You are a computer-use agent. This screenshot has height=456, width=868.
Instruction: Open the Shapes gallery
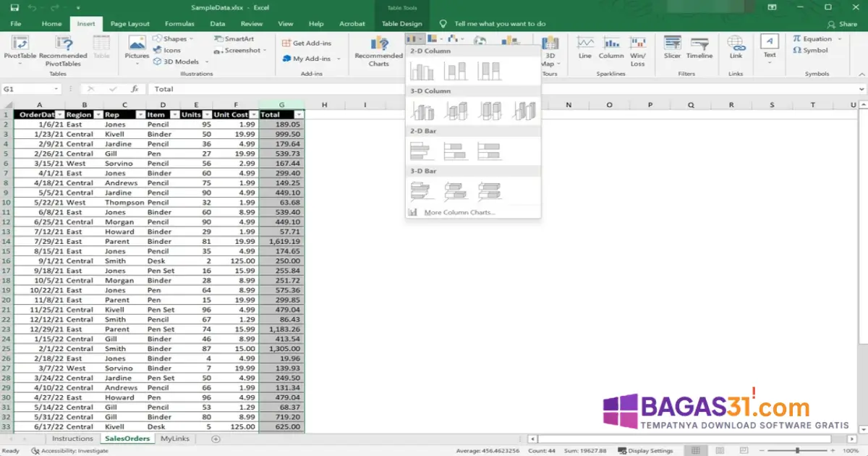click(174, 39)
